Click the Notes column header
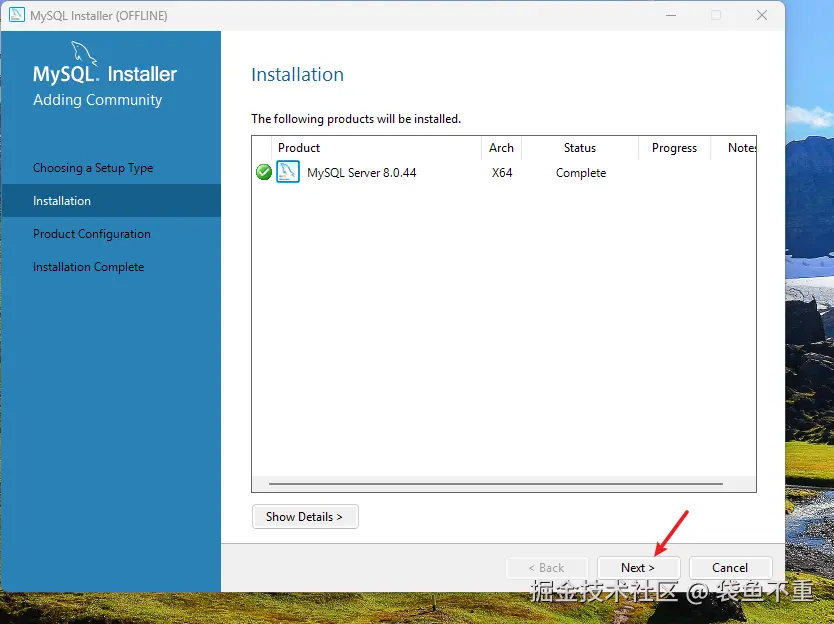834x624 pixels. 734,148
